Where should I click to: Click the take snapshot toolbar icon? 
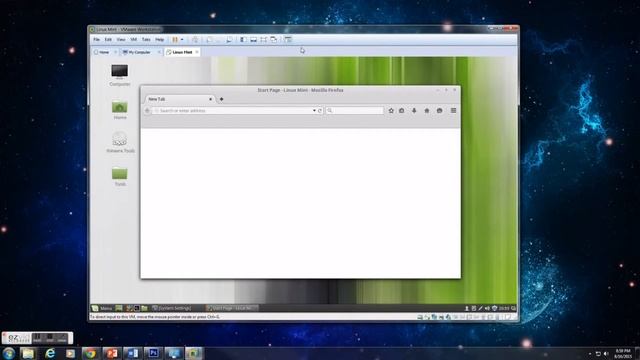[x=209, y=40]
